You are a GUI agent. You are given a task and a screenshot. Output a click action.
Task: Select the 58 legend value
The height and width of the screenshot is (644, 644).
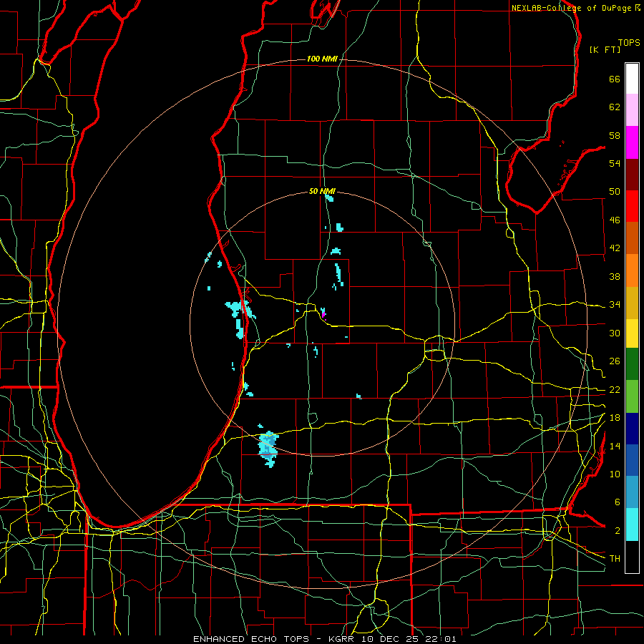[615, 135]
